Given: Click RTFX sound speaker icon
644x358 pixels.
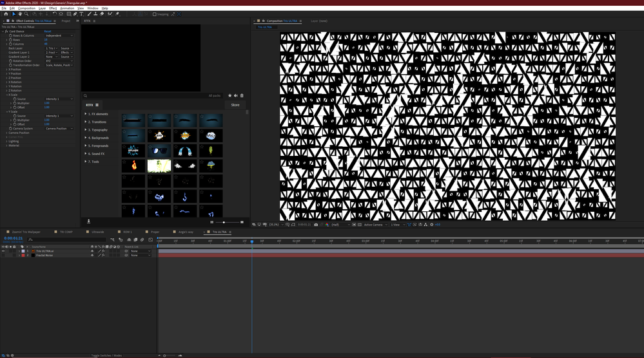Looking at the screenshot, I should coord(236,95).
